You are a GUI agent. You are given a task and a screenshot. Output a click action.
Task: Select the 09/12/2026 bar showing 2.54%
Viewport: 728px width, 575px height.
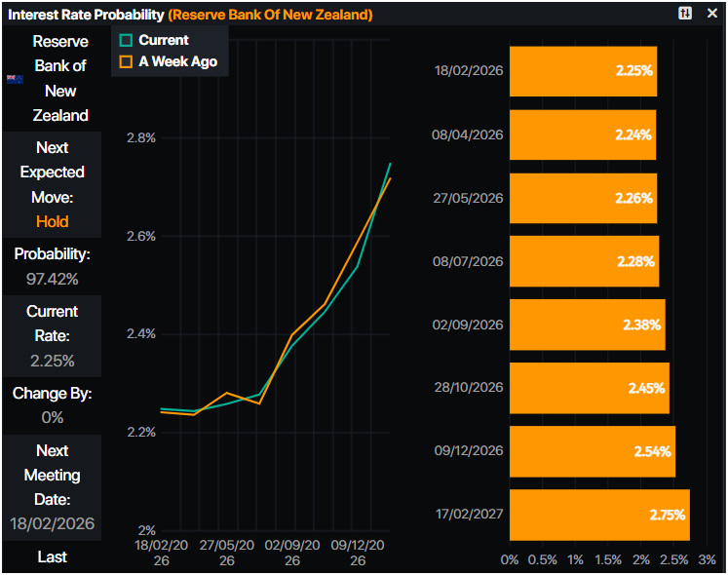[x=592, y=451]
